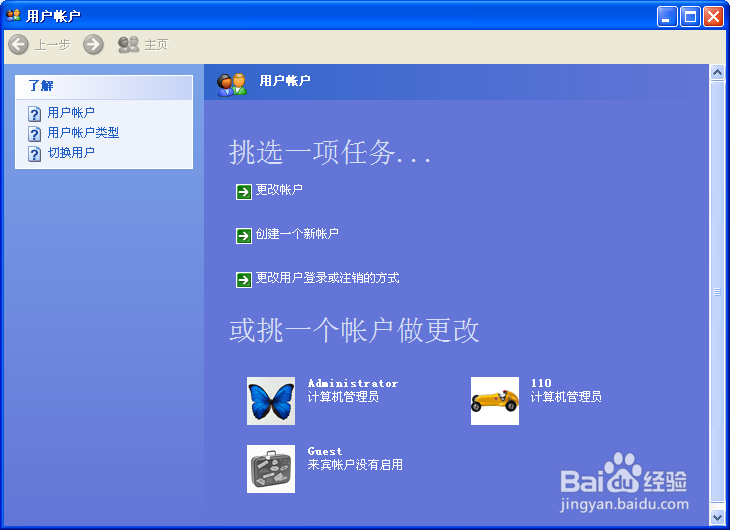Click green arrow for 更改用户登录或注销的方式

click(243, 280)
